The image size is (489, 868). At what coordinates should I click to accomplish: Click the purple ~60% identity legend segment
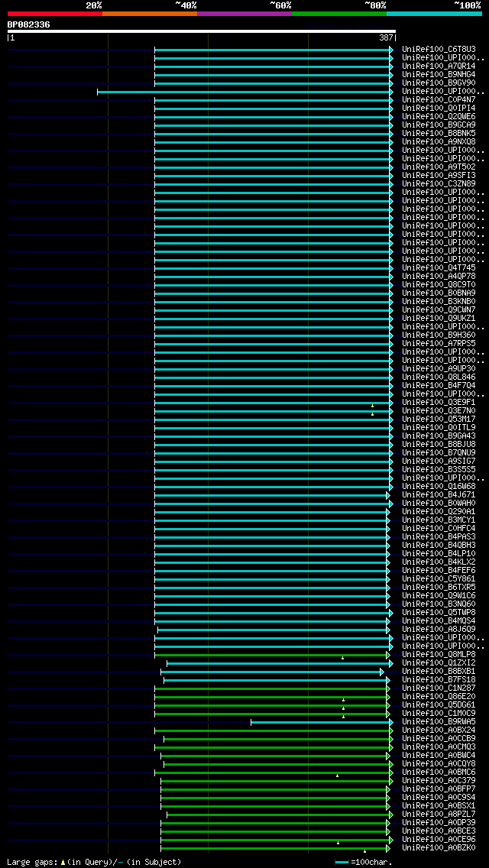(244, 13)
